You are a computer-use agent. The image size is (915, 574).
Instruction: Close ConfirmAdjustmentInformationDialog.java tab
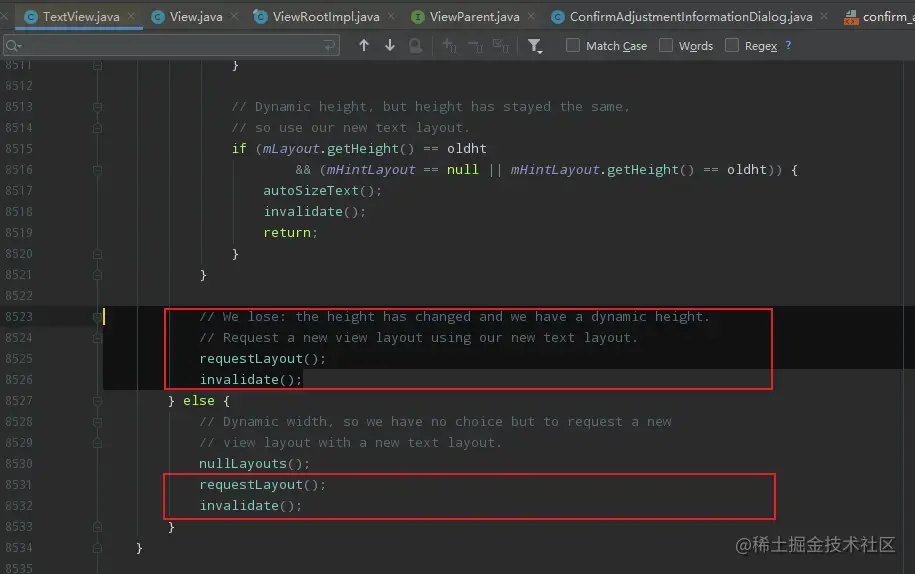tap(824, 16)
